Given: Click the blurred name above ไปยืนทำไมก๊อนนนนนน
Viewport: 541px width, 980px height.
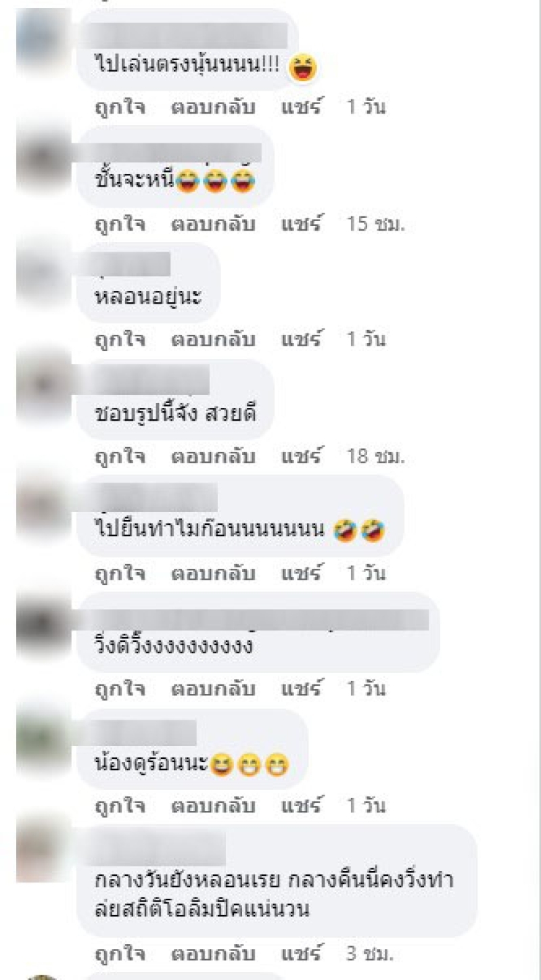Looking at the screenshot, I should [156, 497].
